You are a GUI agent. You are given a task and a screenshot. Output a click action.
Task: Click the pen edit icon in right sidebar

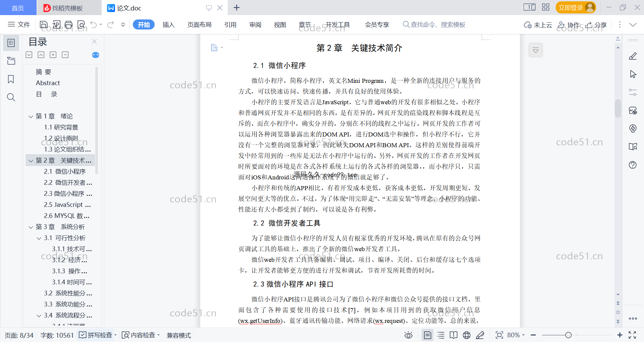point(633,56)
